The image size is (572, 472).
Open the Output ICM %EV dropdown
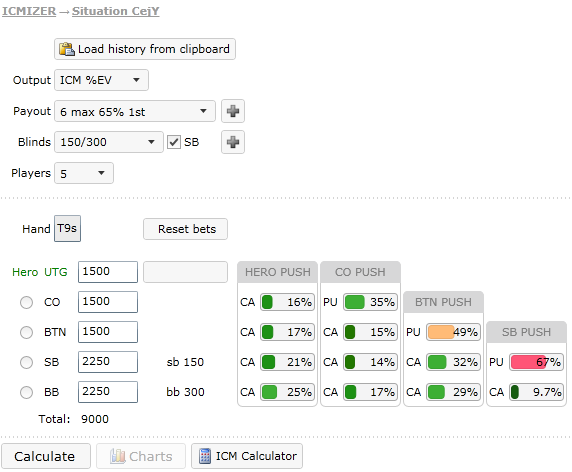pos(101,80)
